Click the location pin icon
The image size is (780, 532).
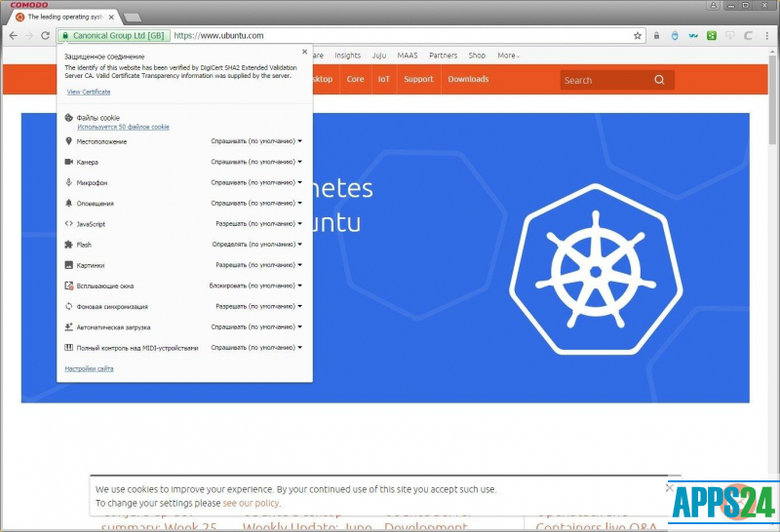[x=68, y=141]
